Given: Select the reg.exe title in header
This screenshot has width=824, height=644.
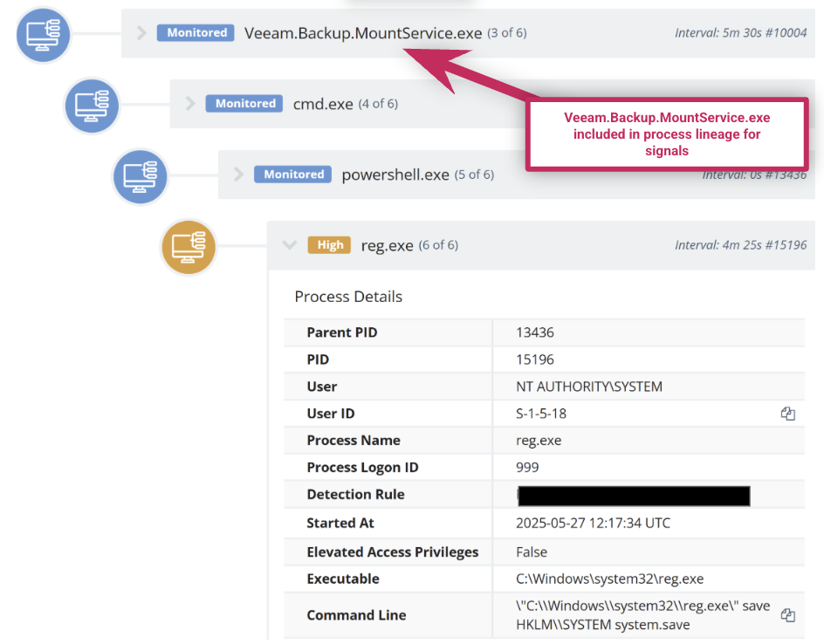Looking at the screenshot, I should coord(388,245).
